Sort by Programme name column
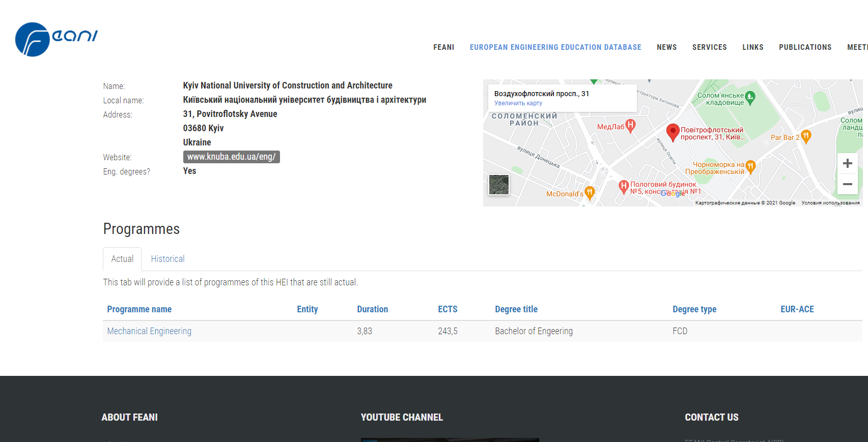This screenshot has width=868, height=442. (x=139, y=309)
